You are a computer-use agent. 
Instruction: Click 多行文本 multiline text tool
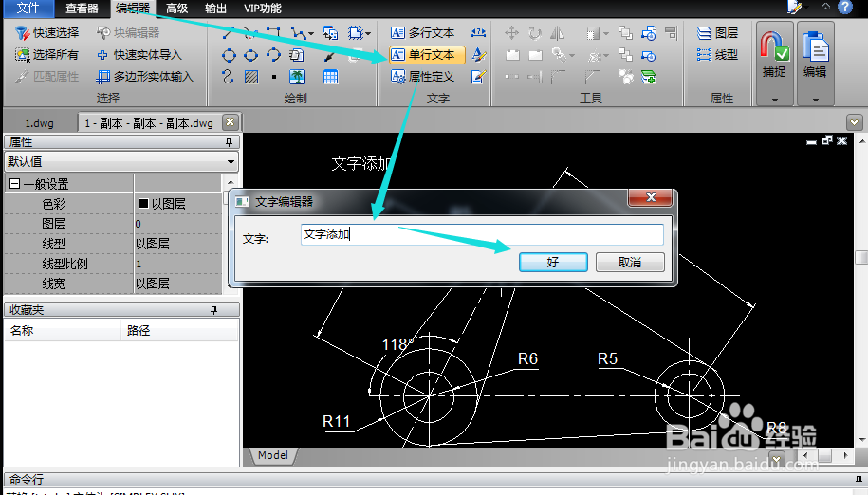(x=423, y=33)
